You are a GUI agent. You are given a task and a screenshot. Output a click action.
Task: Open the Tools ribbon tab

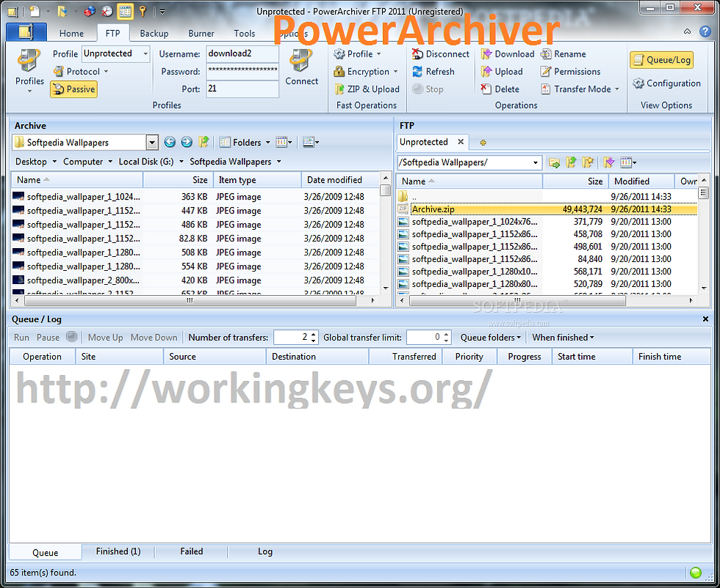(244, 34)
